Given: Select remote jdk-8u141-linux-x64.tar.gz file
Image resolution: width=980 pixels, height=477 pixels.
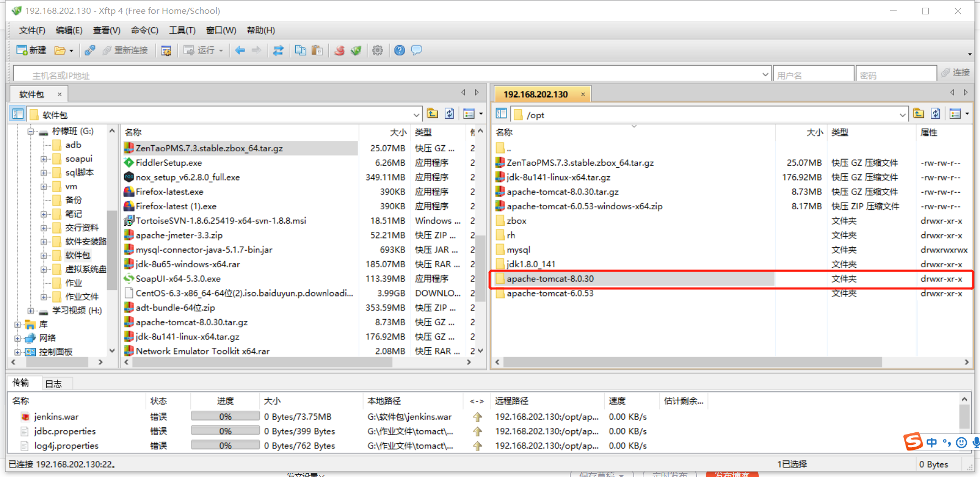Looking at the screenshot, I should pyautogui.click(x=558, y=177).
